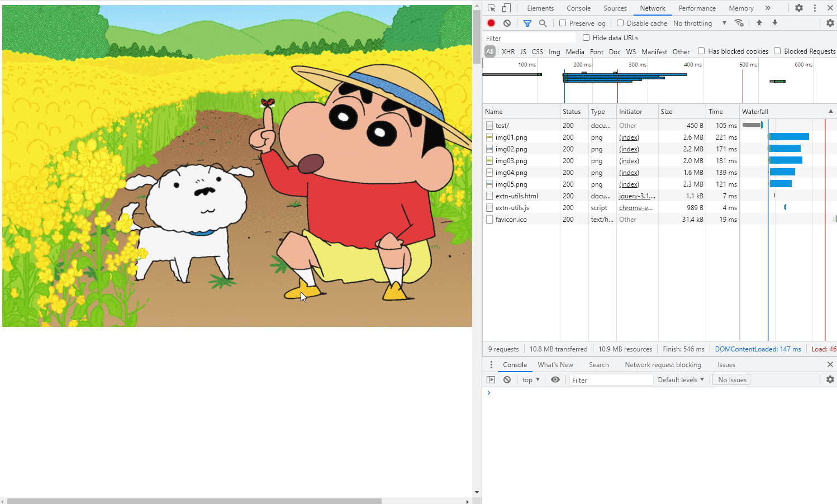837x504 pixels.
Task: Switch to the Sources tab
Action: 615,8
